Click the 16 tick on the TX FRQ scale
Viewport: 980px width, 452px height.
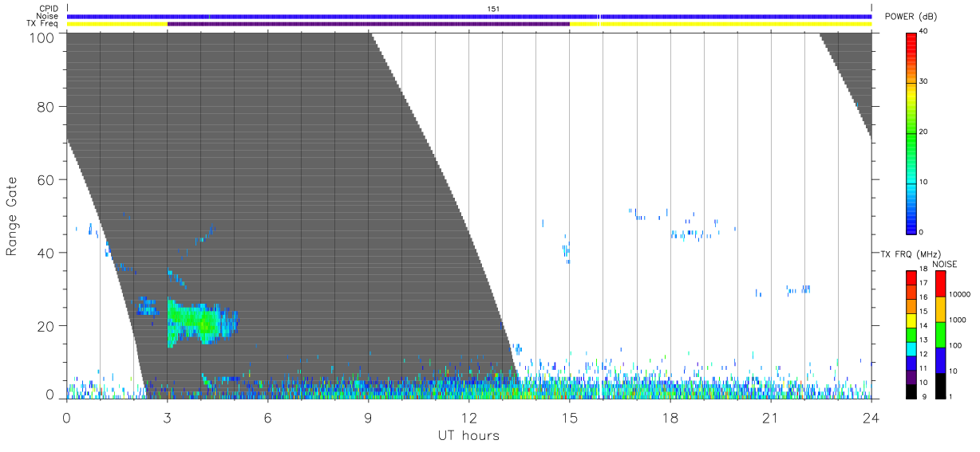coord(923,297)
